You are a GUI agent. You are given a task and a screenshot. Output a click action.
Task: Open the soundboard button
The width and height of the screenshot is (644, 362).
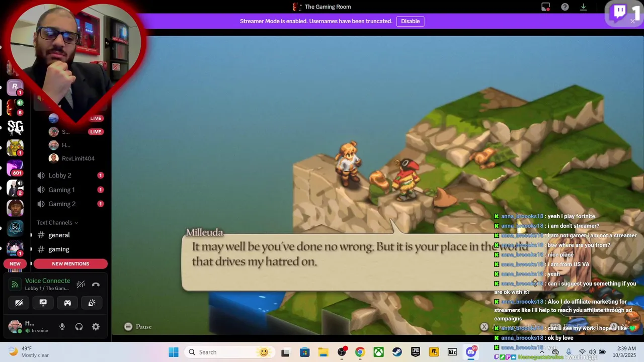tap(92, 303)
